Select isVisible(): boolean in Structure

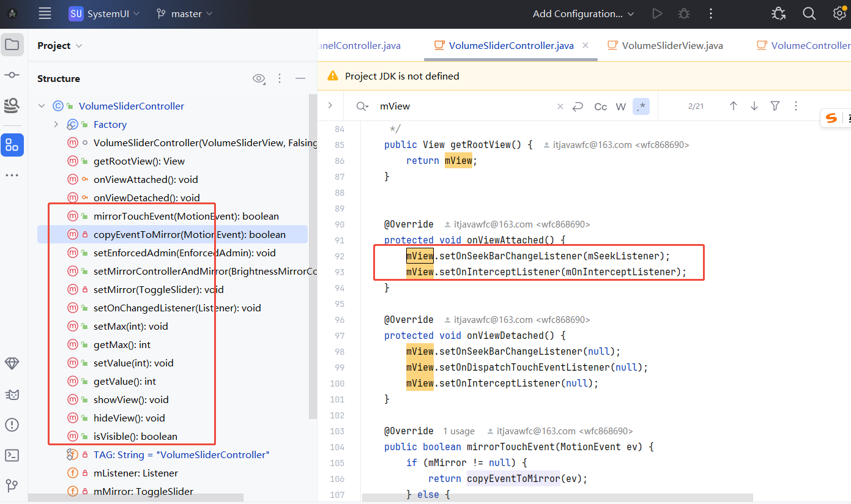[x=135, y=437]
